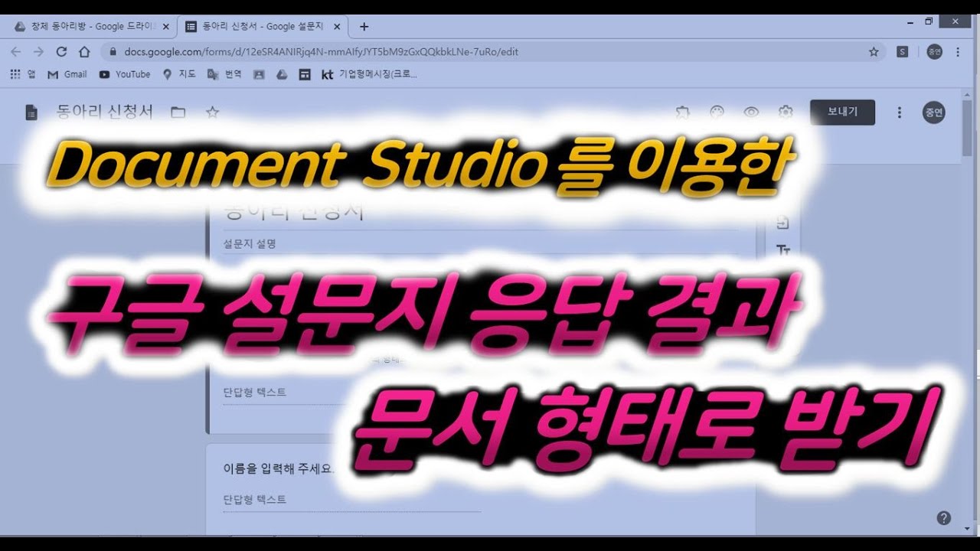Image resolution: width=980 pixels, height=551 pixels.
Task: Open a new browser tab
Action: (364, 27)
